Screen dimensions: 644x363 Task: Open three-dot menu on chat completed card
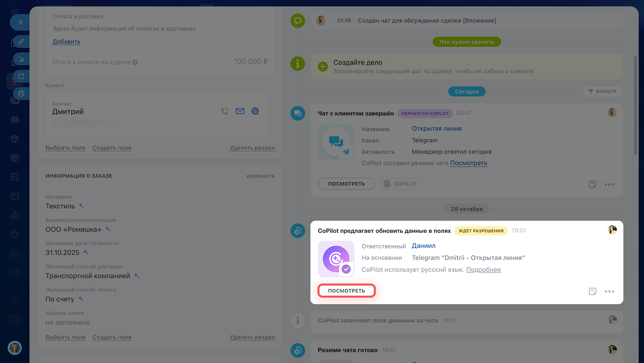tap(609, 185)
